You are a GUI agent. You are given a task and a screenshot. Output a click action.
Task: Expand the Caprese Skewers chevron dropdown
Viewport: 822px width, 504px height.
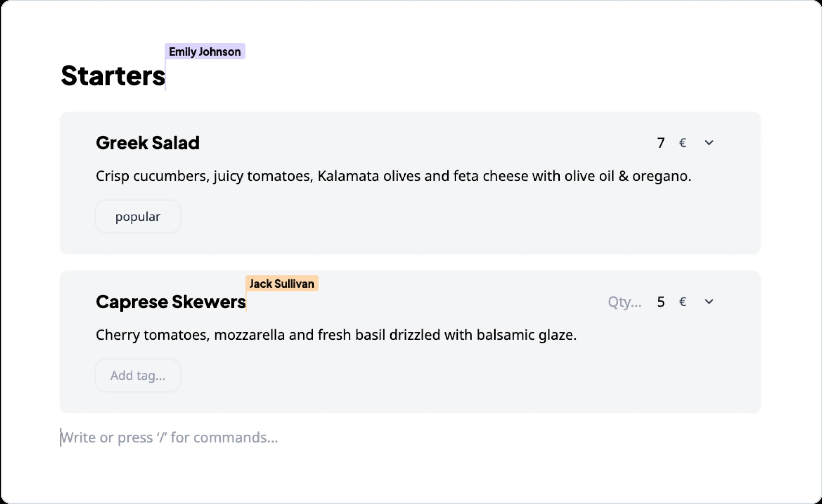pos(709,302)
